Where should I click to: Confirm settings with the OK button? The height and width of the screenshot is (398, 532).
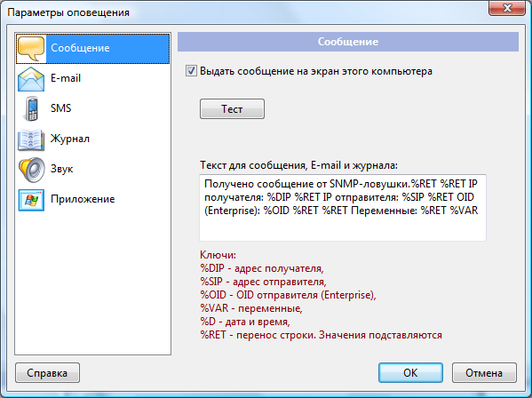click(x=410, y=373)
